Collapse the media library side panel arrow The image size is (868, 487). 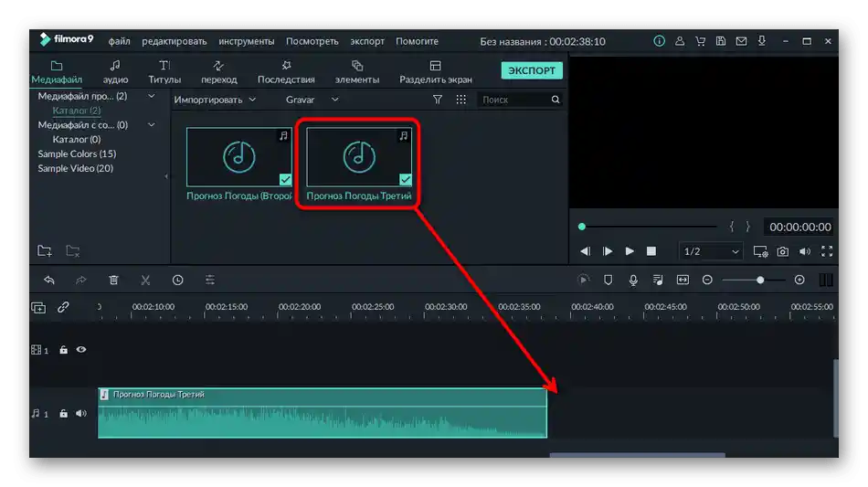166,176
